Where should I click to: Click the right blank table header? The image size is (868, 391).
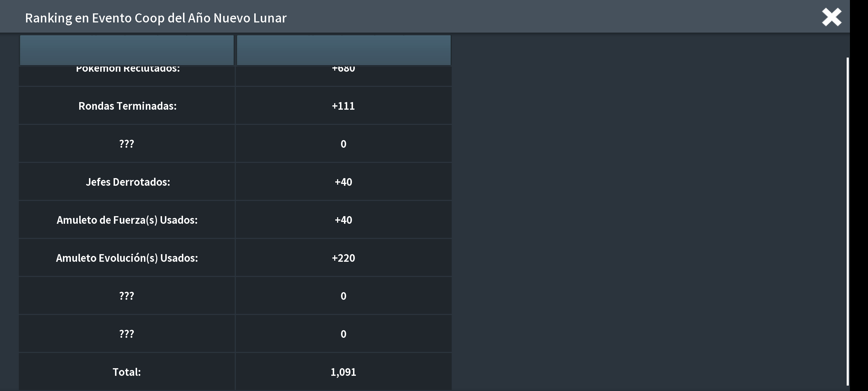tap(344, 50)
